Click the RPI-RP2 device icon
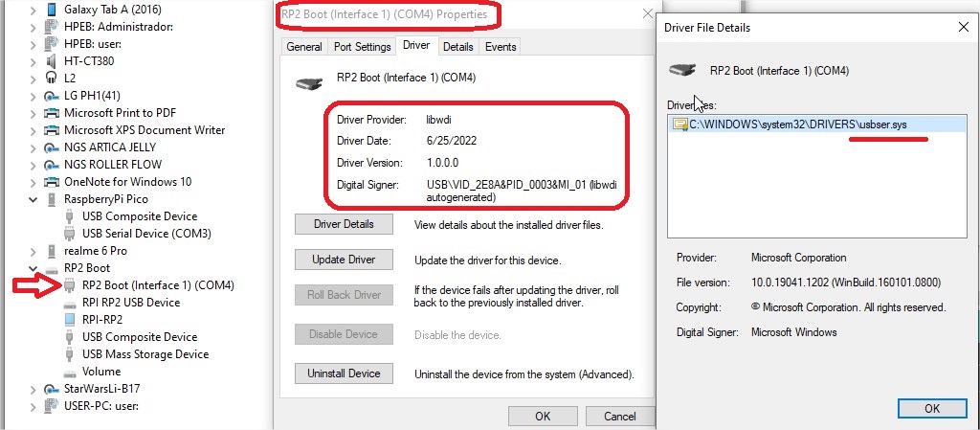 tap(71, 319)
